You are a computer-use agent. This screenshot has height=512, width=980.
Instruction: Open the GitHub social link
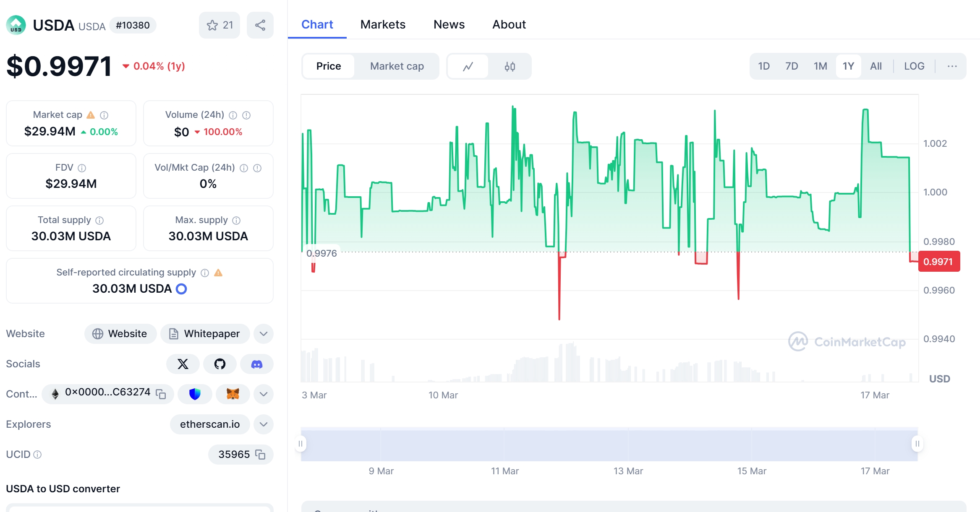click(x=220, y=364)
